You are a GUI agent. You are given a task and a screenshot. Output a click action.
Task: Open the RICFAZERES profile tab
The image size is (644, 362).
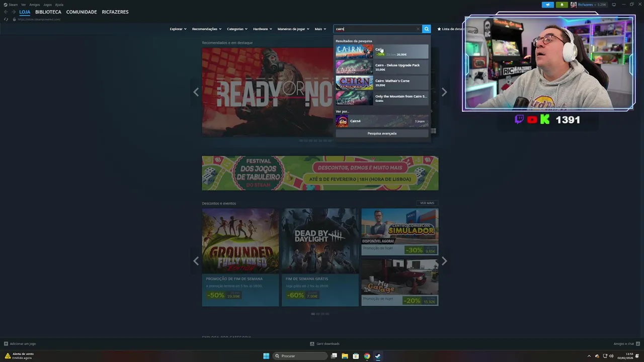[115, 12]
